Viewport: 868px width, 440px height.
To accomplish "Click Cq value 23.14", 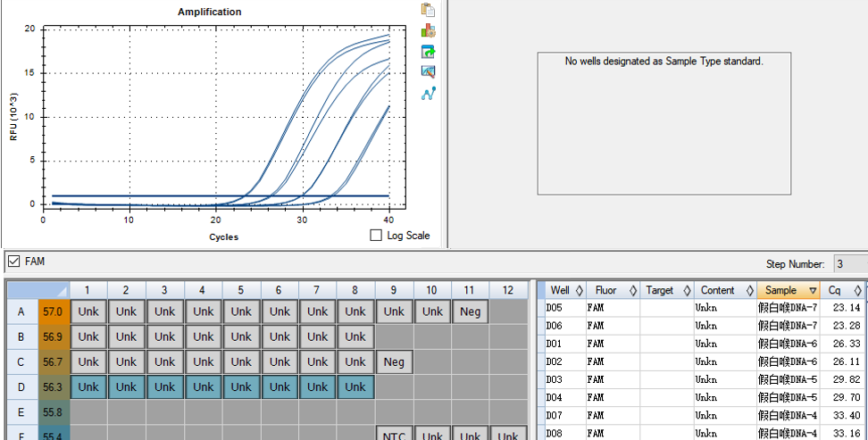I will coord(847,308).
